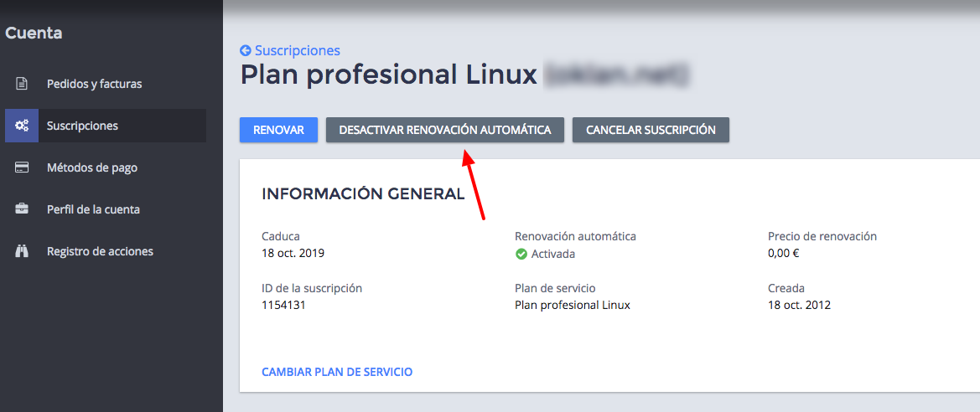The height and width of the screenshot is (412, 980).
Task: Click the Perfil de la cuenta briefcase icon
Action: pos(22,209)
